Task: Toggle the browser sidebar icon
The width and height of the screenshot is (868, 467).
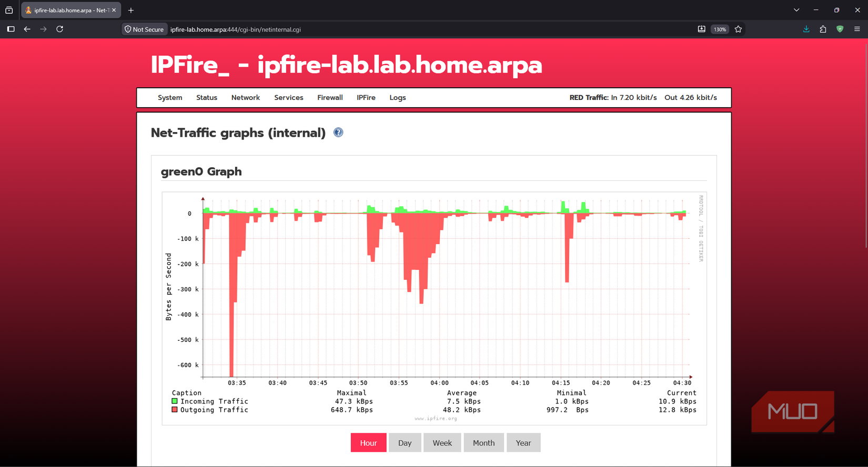Action: point(11,29)
